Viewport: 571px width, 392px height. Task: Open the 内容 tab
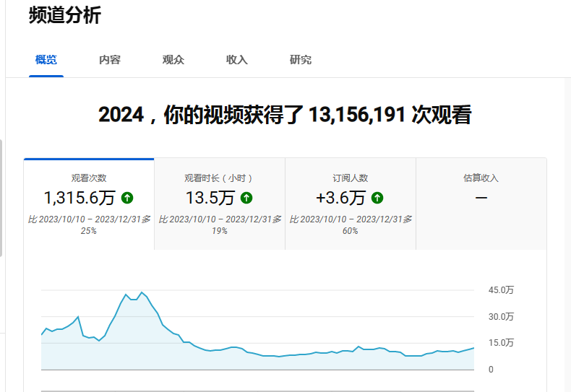[x=110, y=60]
